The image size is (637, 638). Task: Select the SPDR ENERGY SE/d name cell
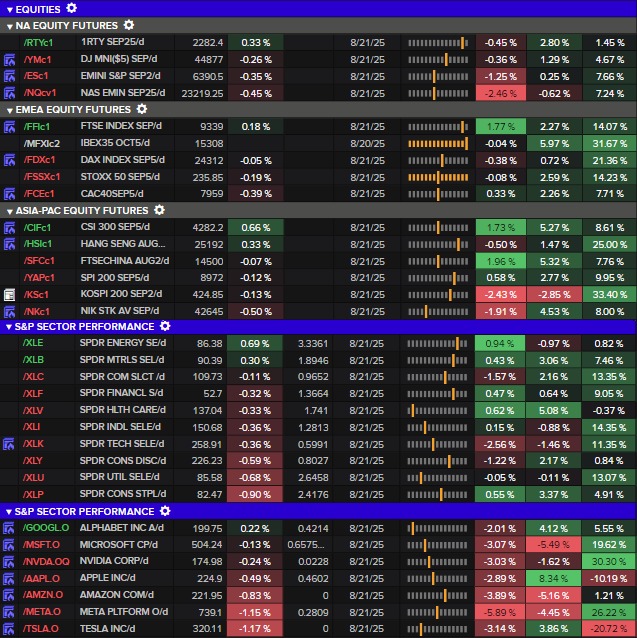pos(122,343)
